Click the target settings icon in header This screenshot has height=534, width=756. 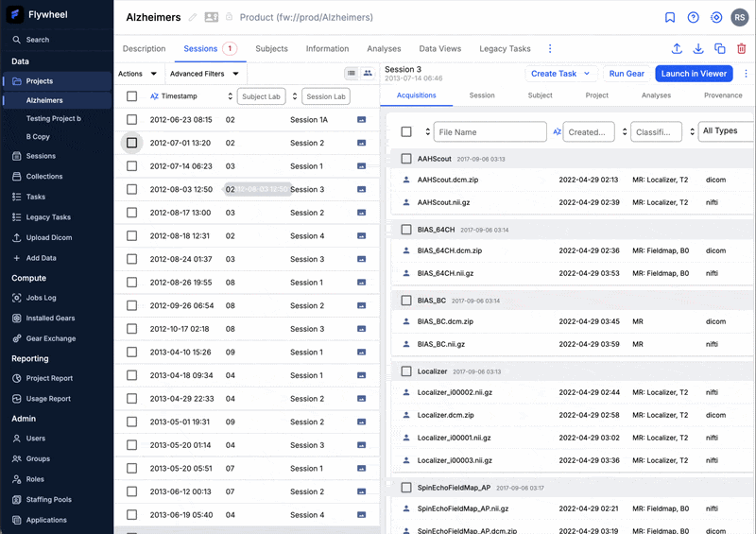(x=716, y=18)
